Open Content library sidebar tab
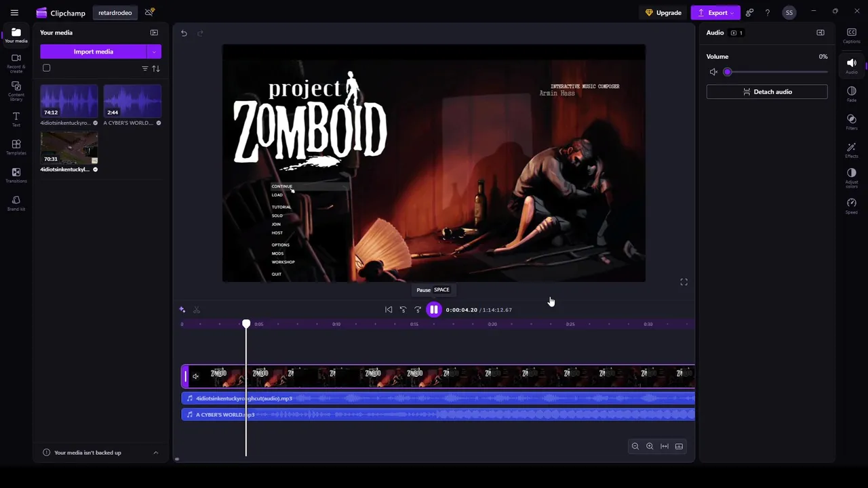This screenshot has height=488, width=868. pyautogui.click(x=16, y=91)
